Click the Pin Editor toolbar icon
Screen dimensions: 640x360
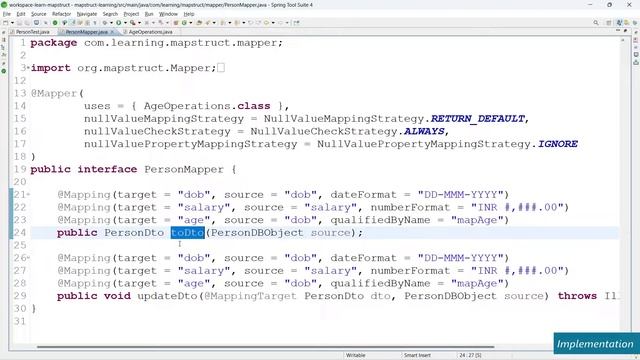tap(297, 23)
